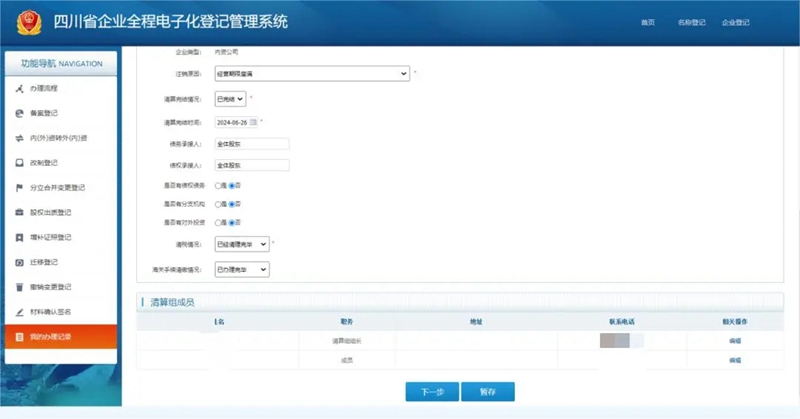Viewport: 800px width, 419px height.
Task: Click the 清算组组长 table cell
Action: [x=347, y=341]
